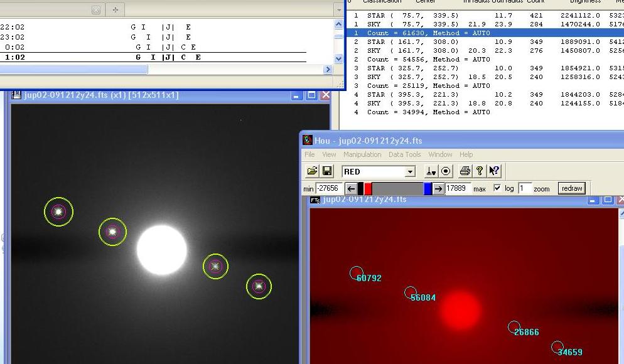
Task: Click the red marker on the display range bar
Action: (368, 188)
